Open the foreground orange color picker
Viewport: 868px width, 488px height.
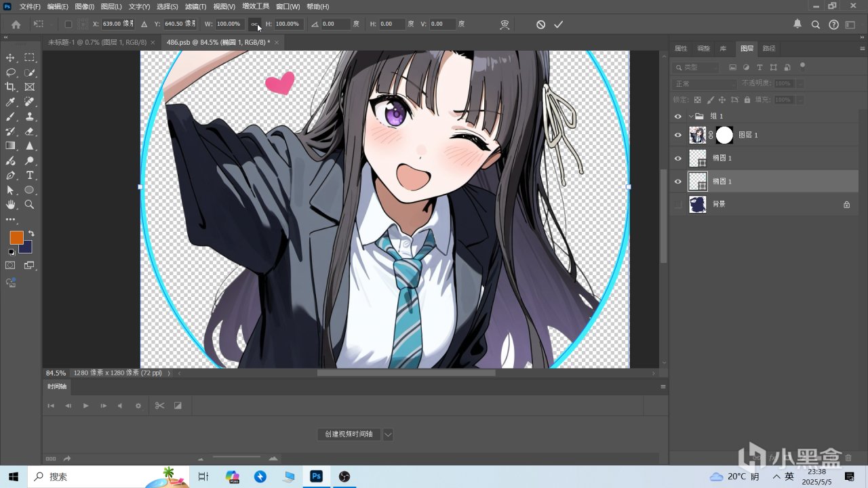pyautogui.click(x=16, y=237)
